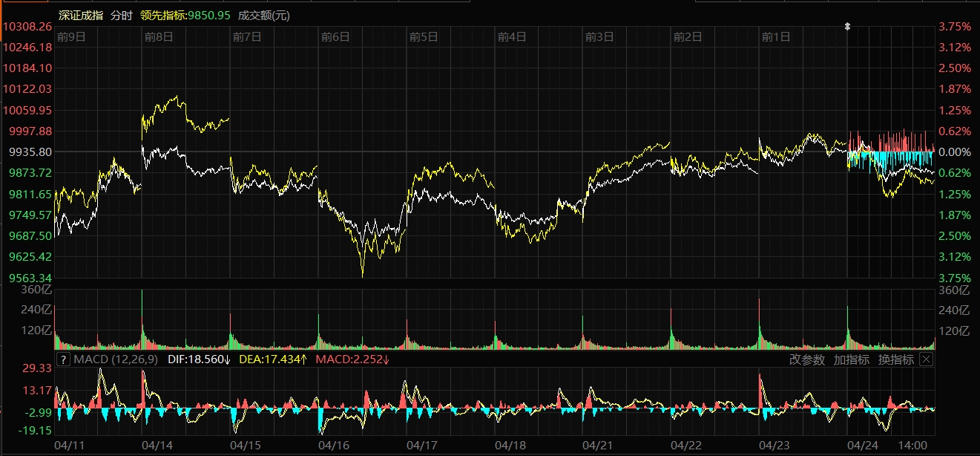Image resolution: width=980 pixels, height=456 pixels.
Task: Select the 前4日 day marker
Action: click(x=512, y=36)
